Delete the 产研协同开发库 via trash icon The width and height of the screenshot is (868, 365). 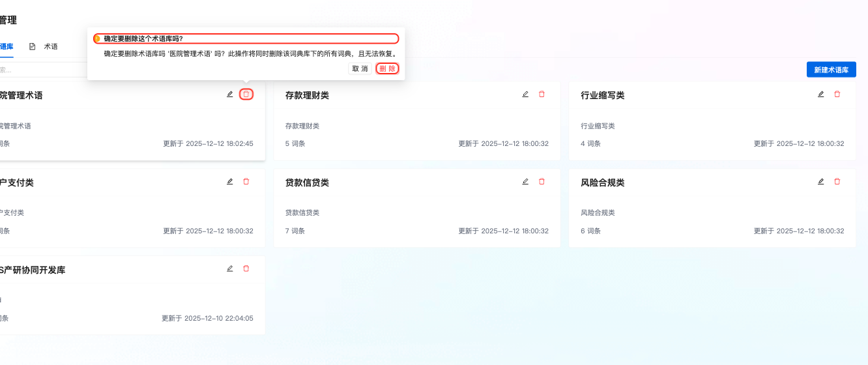[246, 269]
